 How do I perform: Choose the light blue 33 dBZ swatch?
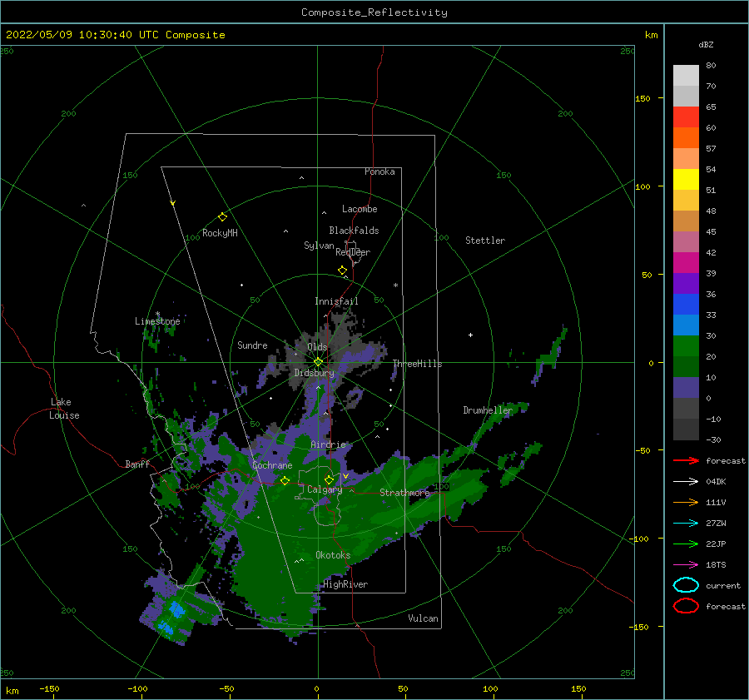[x=686, y=325]
